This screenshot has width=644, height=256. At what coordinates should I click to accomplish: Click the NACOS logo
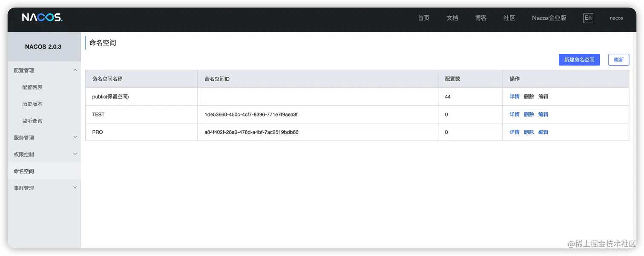click(x=42, y=17)
